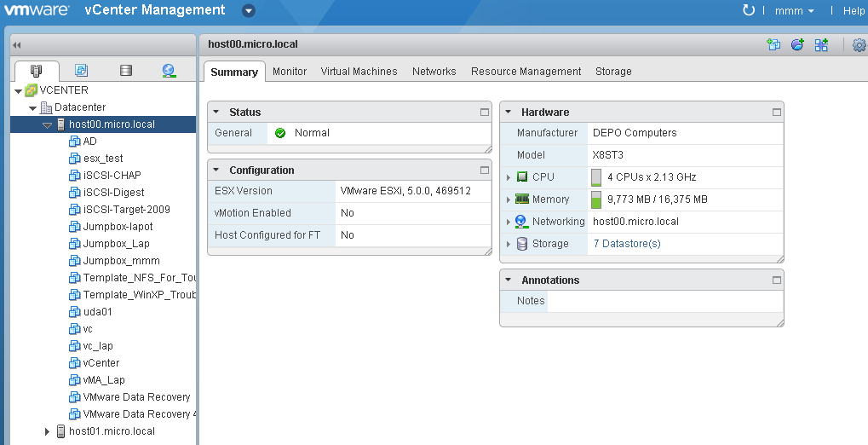This screenshot has width=868, height=445.
Task: Click the uda01 VM icon
Action: (x=75, y=311)
